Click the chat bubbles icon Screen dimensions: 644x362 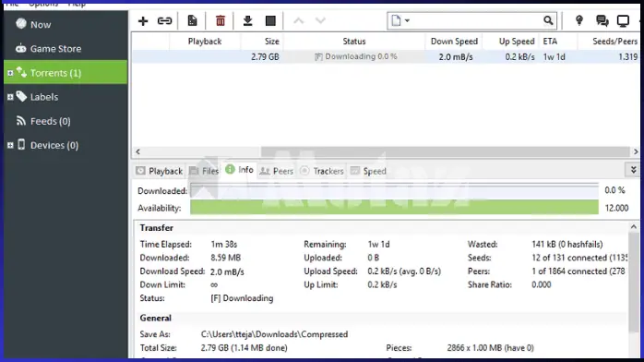[x=602, y=20]
